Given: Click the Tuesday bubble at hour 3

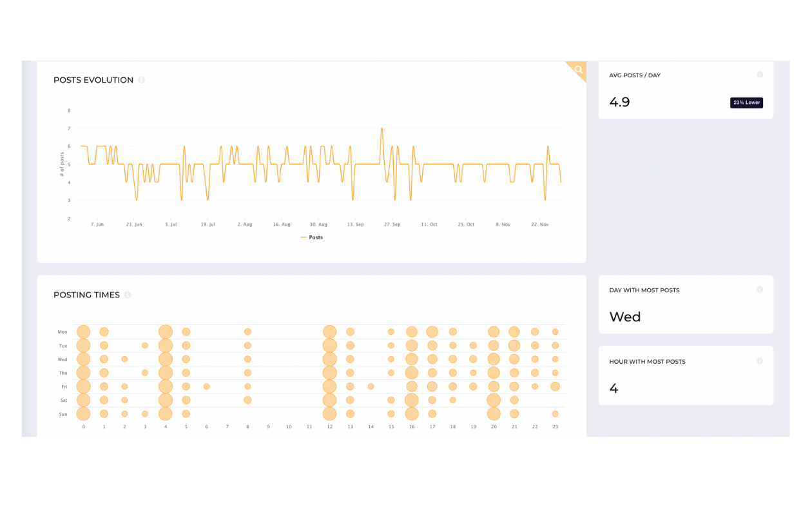Looking at the screenshot, I should coord(145,346).
